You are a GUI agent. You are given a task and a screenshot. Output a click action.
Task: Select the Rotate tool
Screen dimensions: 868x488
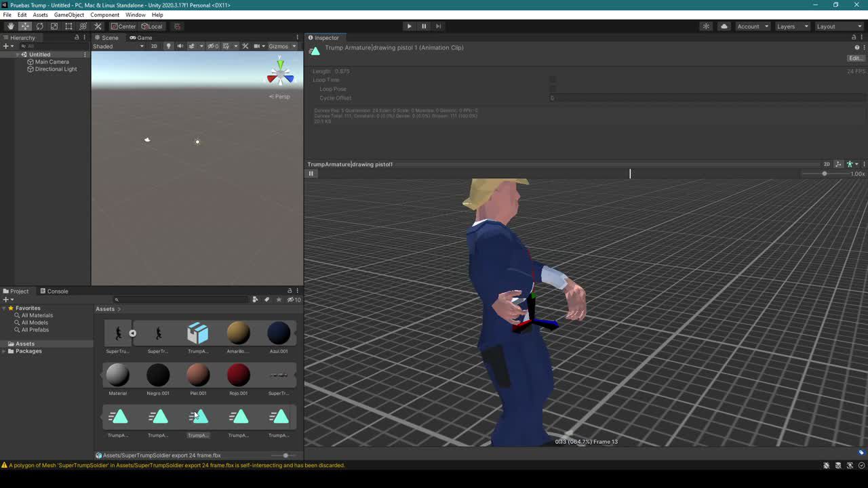click(x=39, y=26)
